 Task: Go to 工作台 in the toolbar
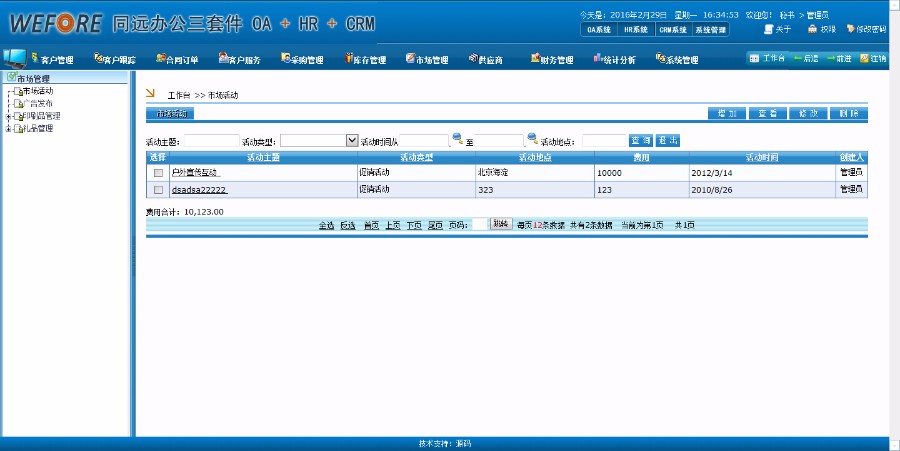[x=767, y=59]
